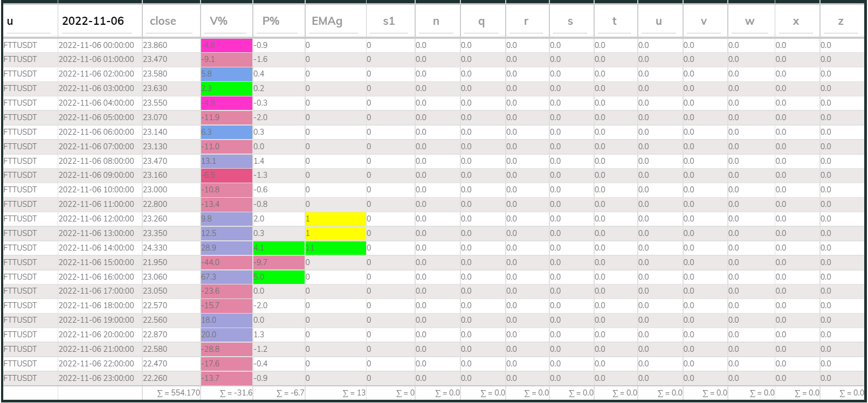
Task: Click the pink P% cell showing -9.7
Action: (278, 262)
